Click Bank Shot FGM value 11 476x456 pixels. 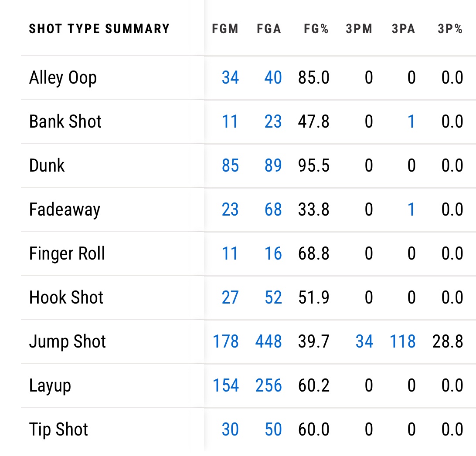pyautogui.click(x=230, y=122)
